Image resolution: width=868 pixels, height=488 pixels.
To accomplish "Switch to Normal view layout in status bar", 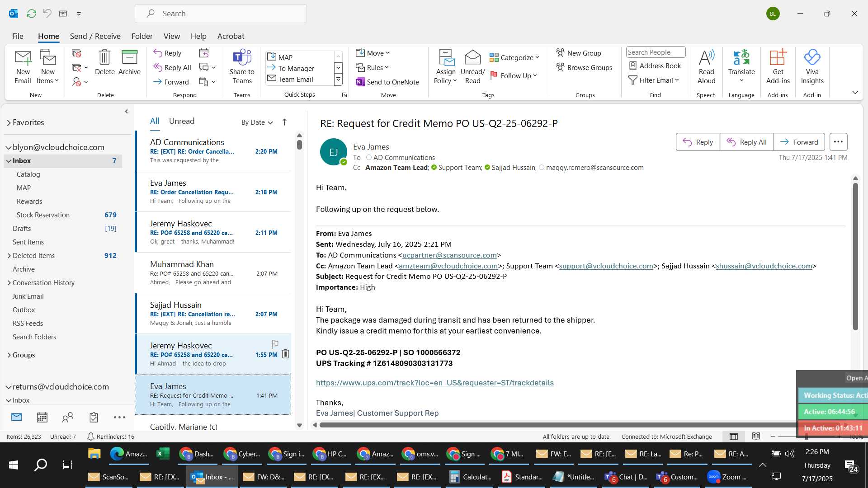I will [x=734, y=436].
